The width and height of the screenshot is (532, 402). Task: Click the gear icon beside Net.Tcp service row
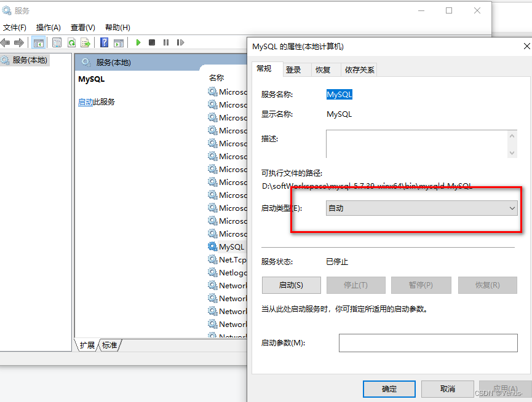point(213,259)
